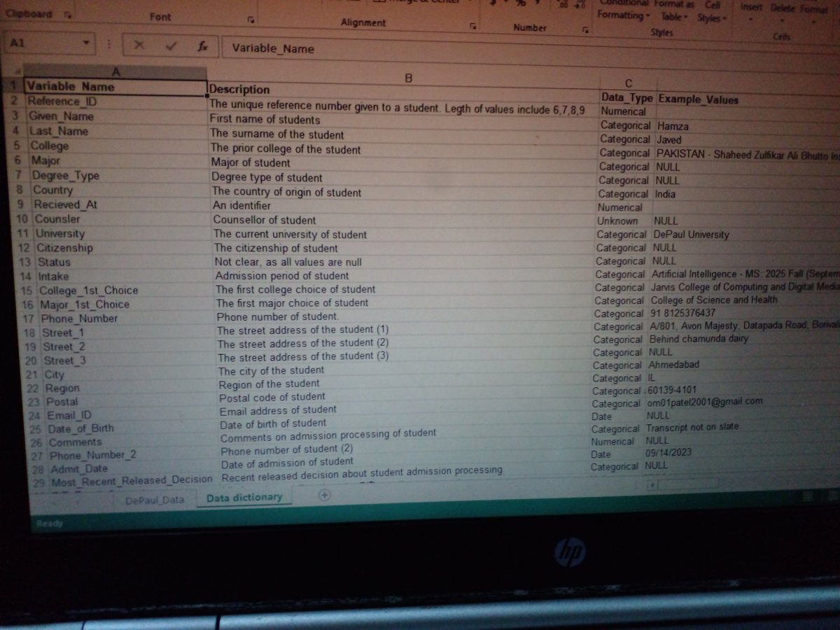Select the College_1st_Choice cell
The width and height of the screenshot is (840, 630).
click(126, 290)
